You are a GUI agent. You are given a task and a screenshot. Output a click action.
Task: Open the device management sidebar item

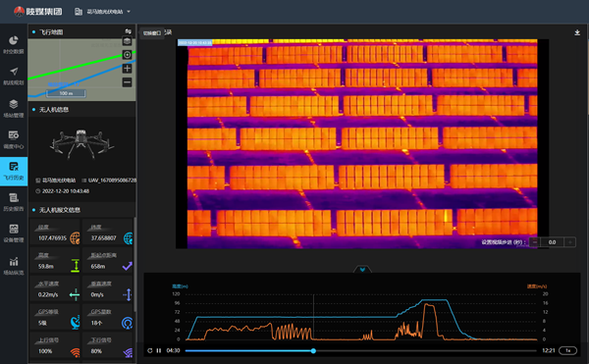click(x=14, y=234)
